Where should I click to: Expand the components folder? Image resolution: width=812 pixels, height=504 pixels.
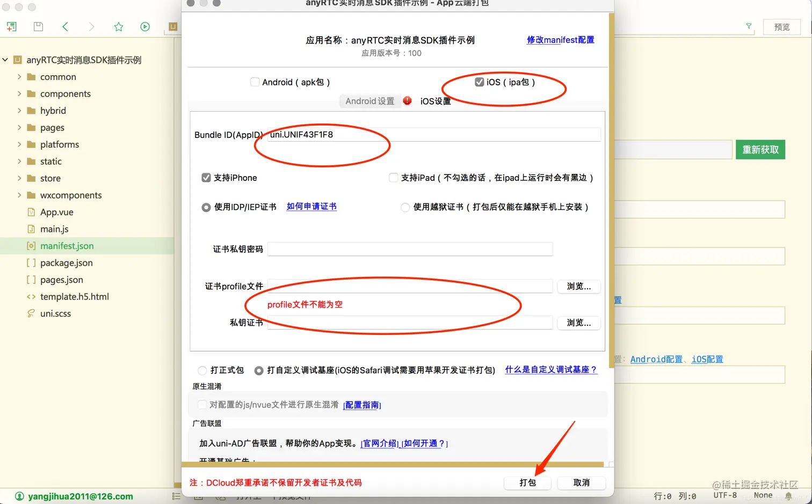(x=19, y=93)
